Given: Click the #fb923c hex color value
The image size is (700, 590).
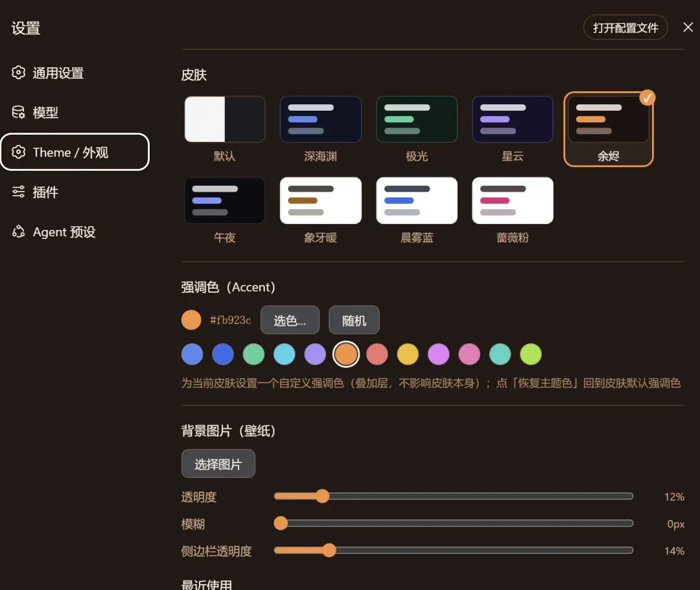Looking at the screenshot, I should (x=230, y=320).
